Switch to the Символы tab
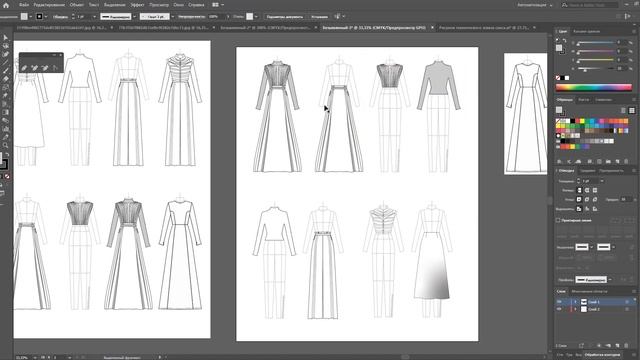The width and height of the screenshot is (640, 360). click(603, 100)
